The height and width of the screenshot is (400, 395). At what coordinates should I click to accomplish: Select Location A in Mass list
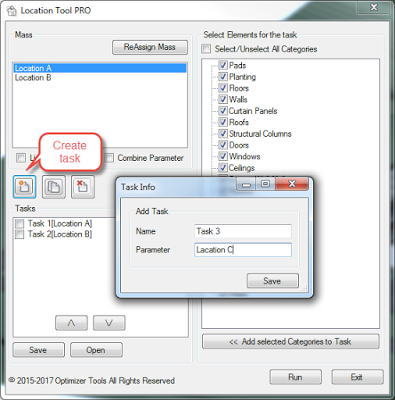pyautogui.click(x=100, y=68)
